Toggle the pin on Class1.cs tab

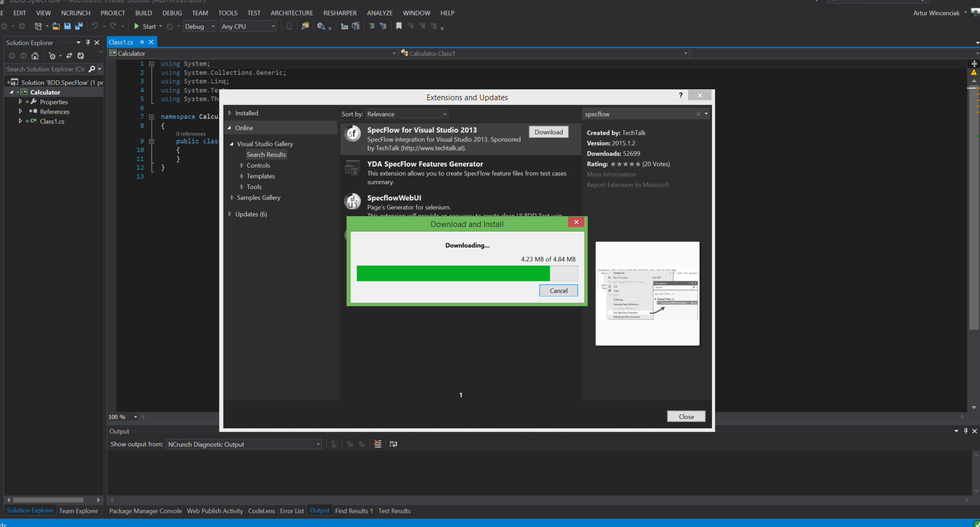click(142, 42)
